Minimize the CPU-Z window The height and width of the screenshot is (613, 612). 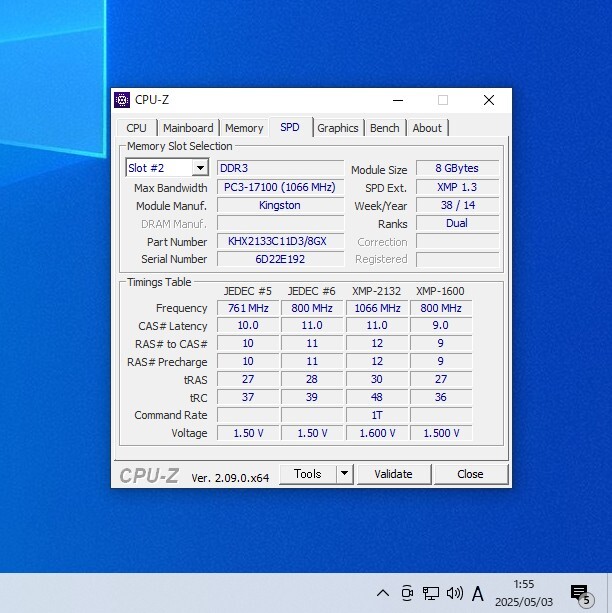click(398, 100)
